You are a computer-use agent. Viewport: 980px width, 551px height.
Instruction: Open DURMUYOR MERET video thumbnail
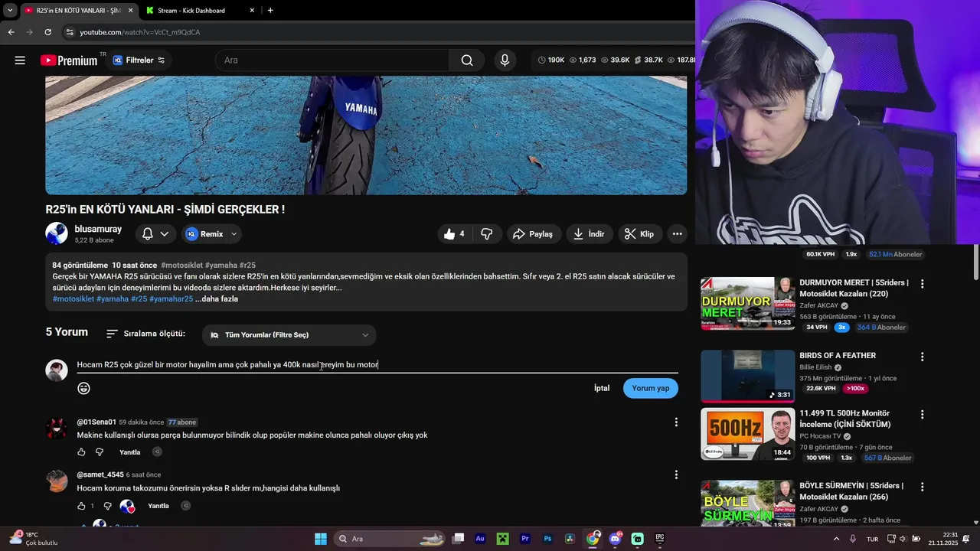tap(748, 303)
